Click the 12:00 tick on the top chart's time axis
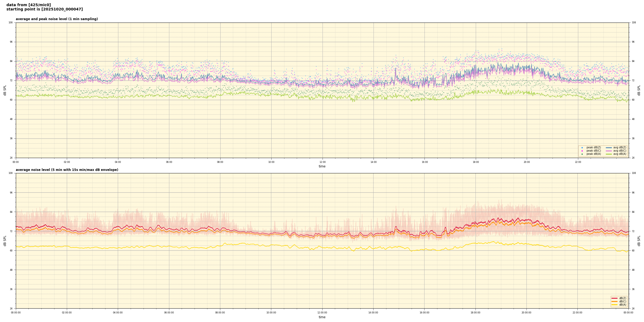The height and width of the screenshot is (322, 644). 322,162
